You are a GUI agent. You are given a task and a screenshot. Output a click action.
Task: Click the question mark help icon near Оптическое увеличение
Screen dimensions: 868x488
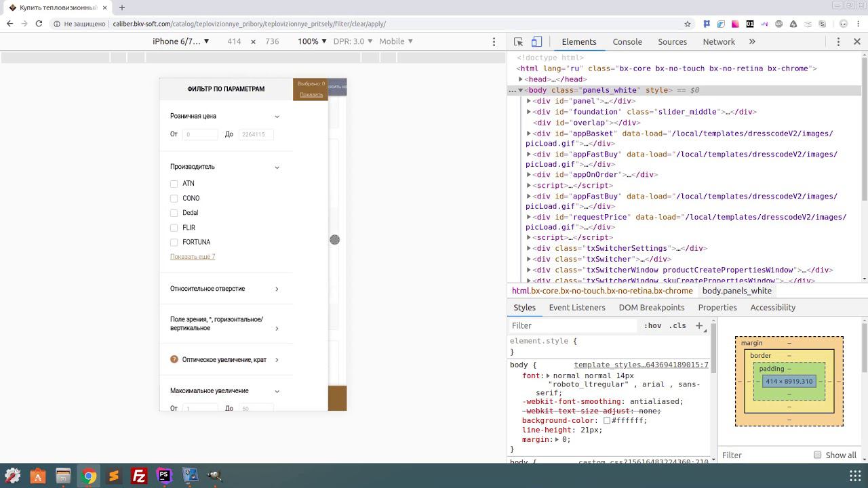pyautogui.click(x=174, y=359)
